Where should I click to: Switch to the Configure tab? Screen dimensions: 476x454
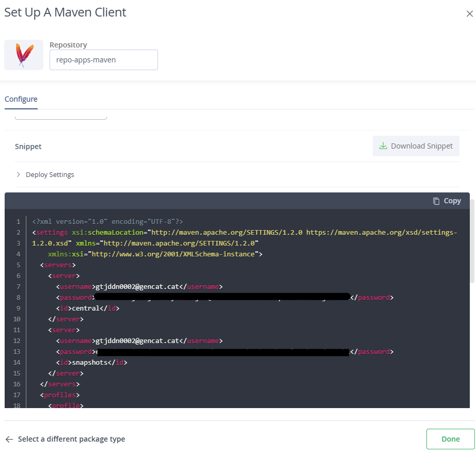click(x=21, y=99)
